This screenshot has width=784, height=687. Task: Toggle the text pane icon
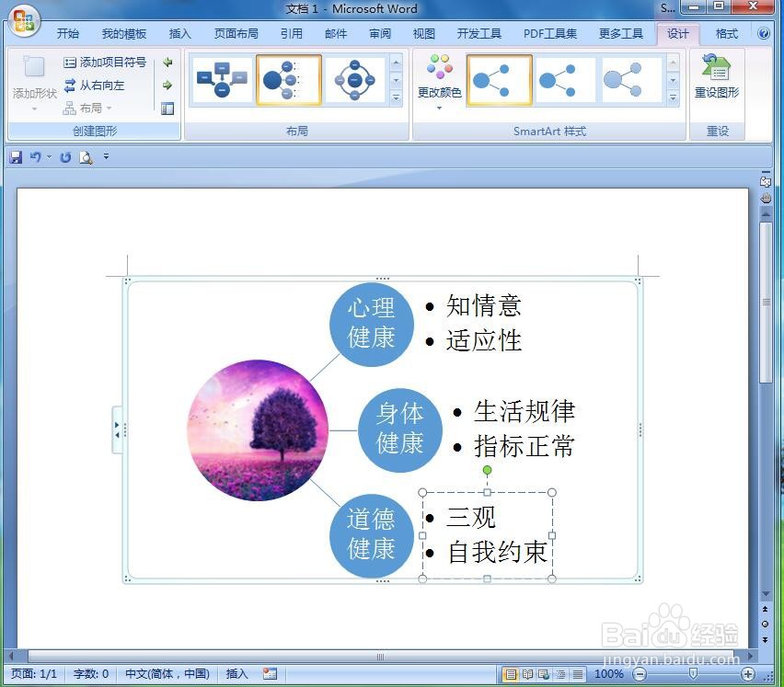167,109
